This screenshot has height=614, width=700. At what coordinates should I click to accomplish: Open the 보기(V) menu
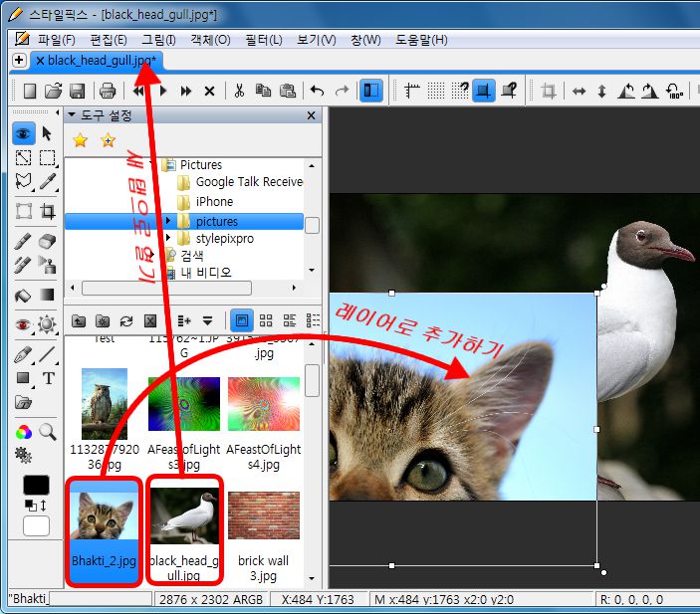coord(317,40)
